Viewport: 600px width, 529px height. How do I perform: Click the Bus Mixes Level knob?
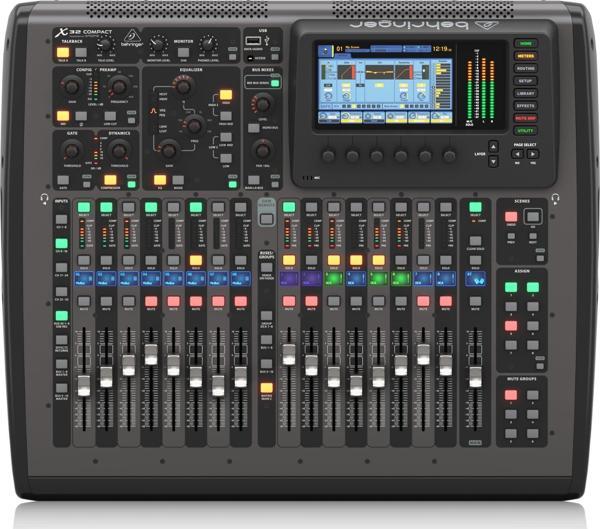tap(262, 103)
